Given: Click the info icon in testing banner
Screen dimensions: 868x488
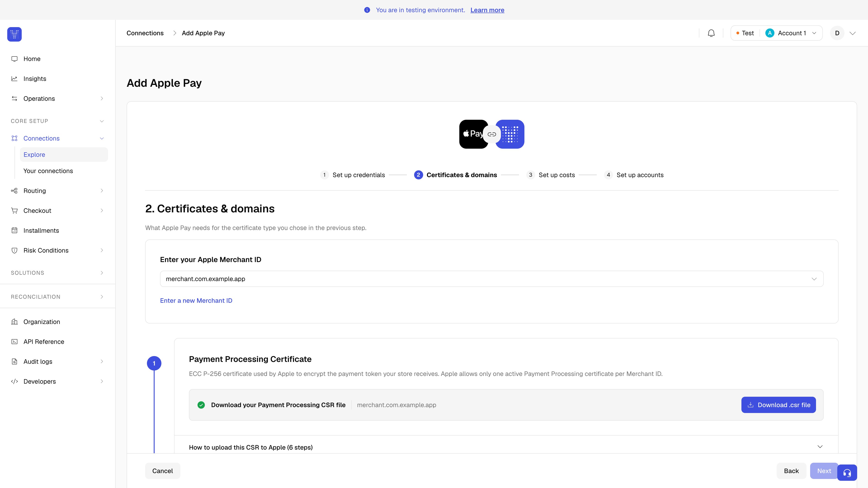Looking at the screenshot, I should point(367,10).
